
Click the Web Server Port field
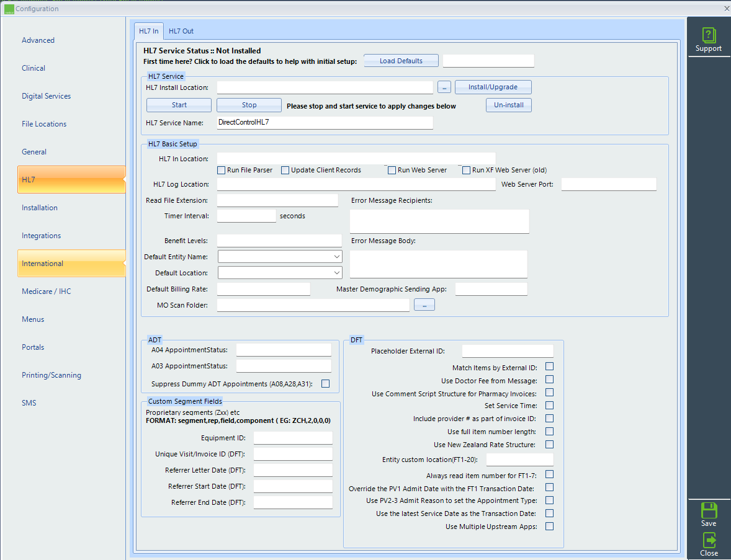pos(609,184)
